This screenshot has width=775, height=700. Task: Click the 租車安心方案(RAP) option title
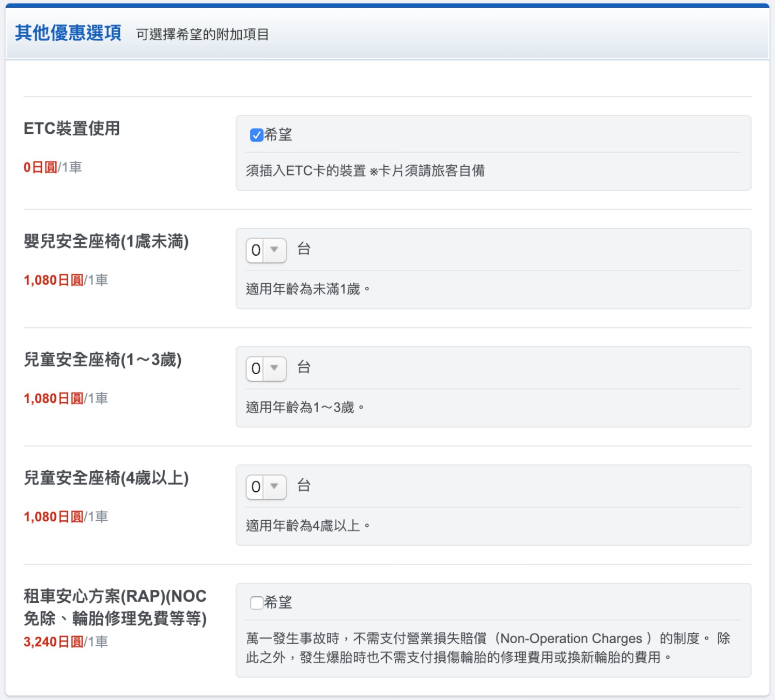click(x=115, y=607)
